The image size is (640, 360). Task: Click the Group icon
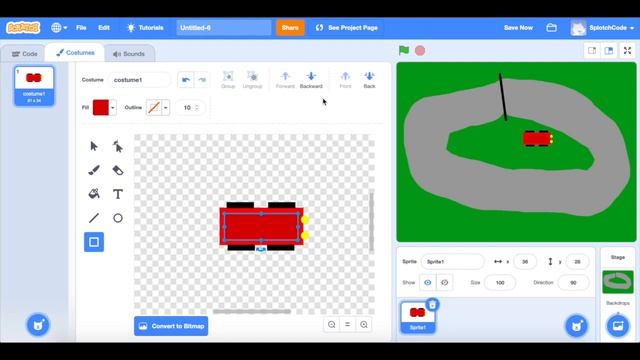pyautogui.click(x=228, y=80)
